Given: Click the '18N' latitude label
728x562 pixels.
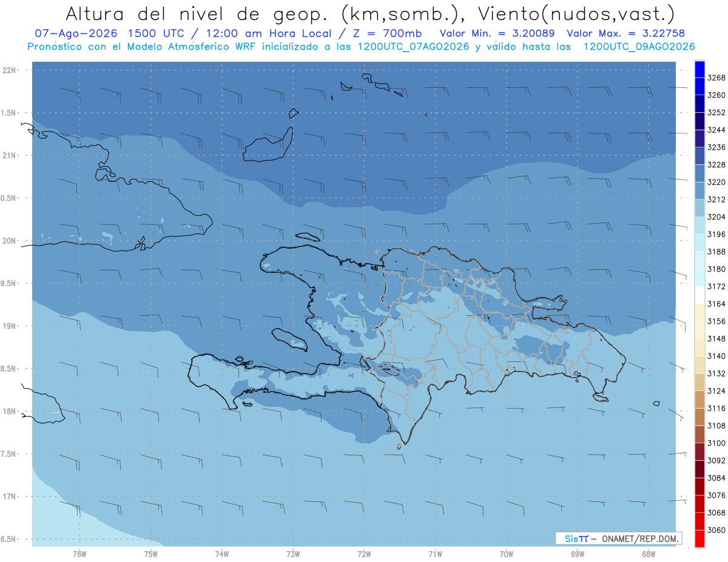Looking at the screenshot, I should click(x=10, y=411).
